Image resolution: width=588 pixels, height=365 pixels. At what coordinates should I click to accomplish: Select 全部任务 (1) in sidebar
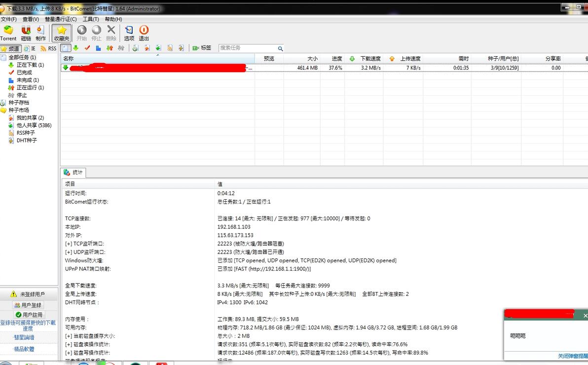23,57
